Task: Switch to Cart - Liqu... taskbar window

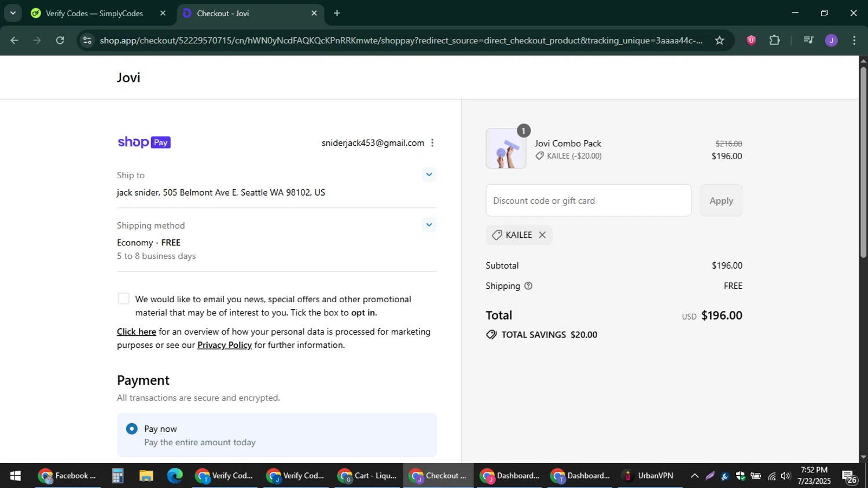Action: [x=368, y=476]
